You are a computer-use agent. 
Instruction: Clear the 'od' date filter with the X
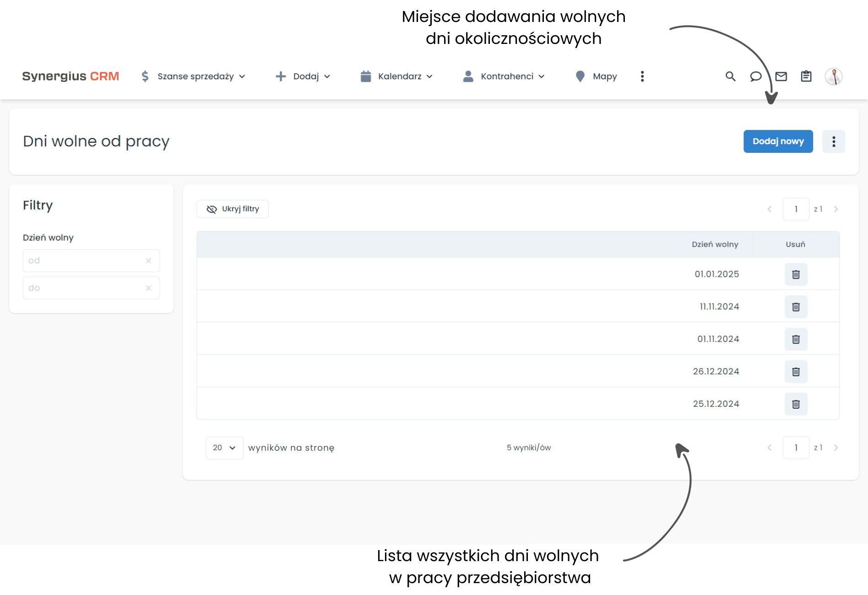pos(148,260)
